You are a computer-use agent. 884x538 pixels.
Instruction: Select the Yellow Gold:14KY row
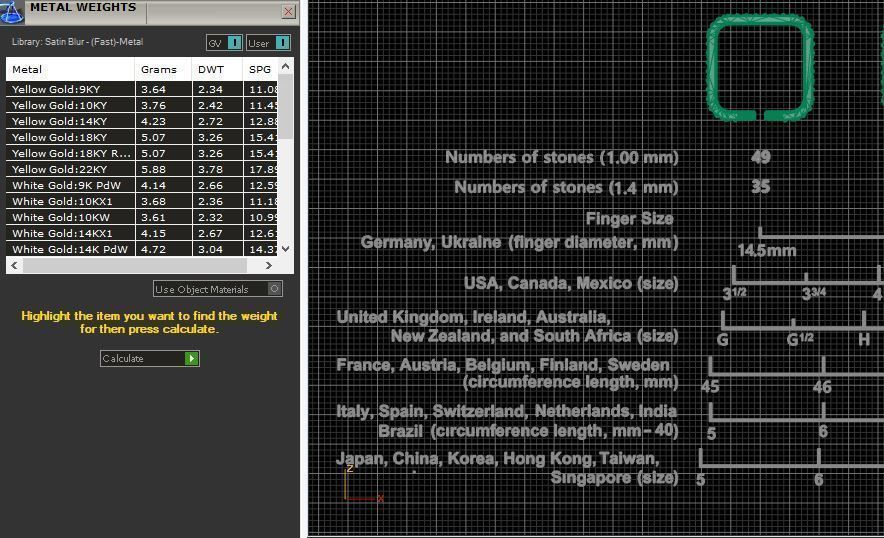pos(142,121)
